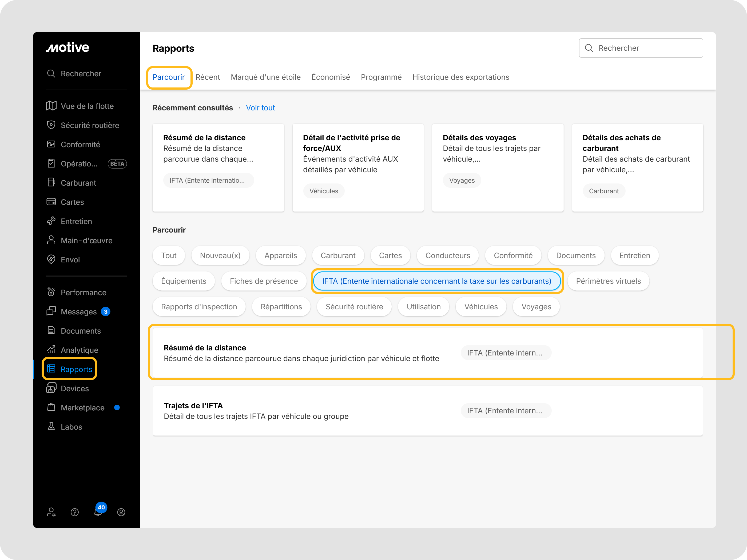Select the Voyages filter chip
Screen dimensions: 747x560
point(536,307)
